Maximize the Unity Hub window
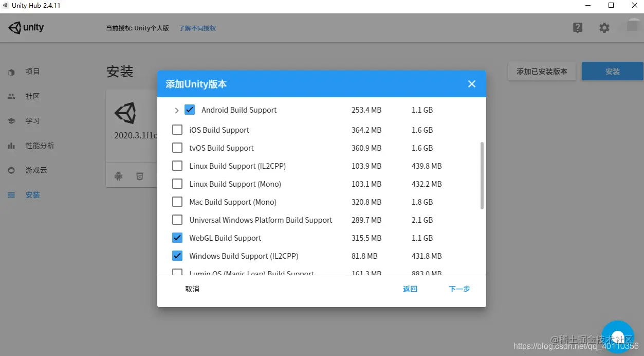This screenshot has height=356, width=644. [x=611, y=6]
